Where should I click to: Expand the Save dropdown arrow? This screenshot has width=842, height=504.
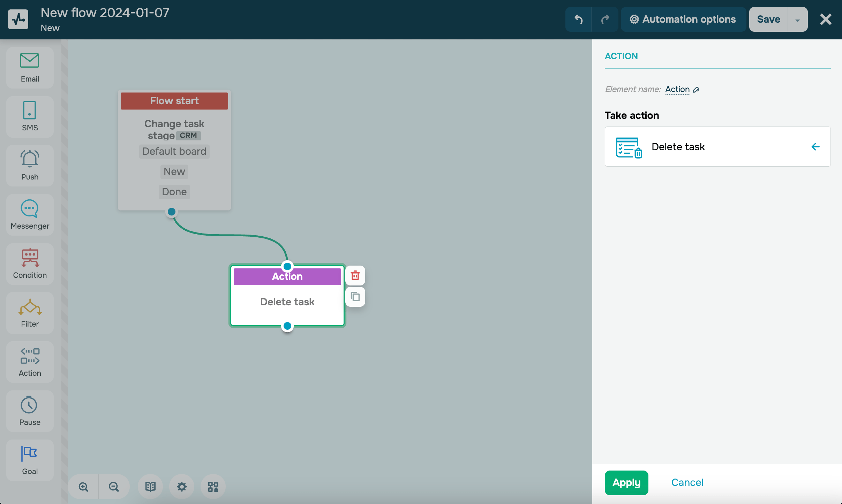pyautogui.click(x=797, y=20)
